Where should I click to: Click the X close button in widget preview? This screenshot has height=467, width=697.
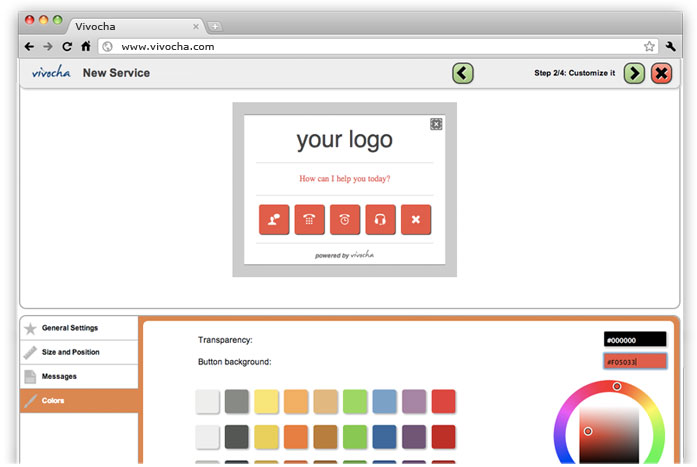(x=416, y=220)
